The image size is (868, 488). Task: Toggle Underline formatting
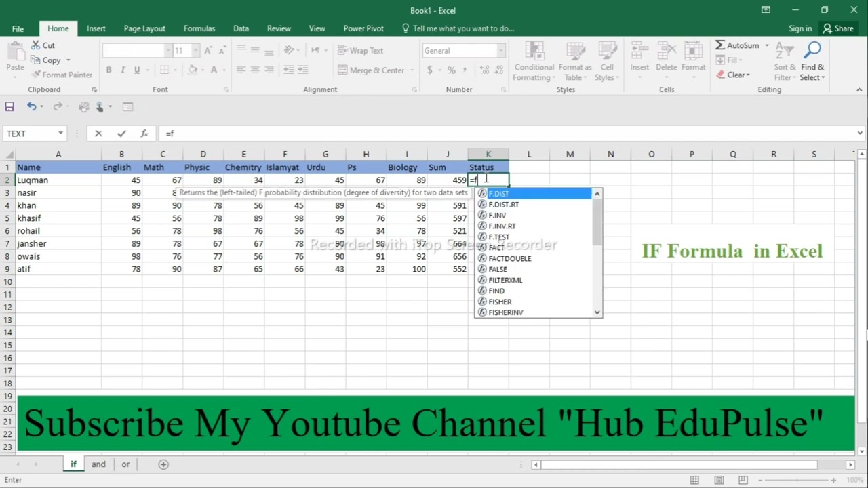coord(137,70)
